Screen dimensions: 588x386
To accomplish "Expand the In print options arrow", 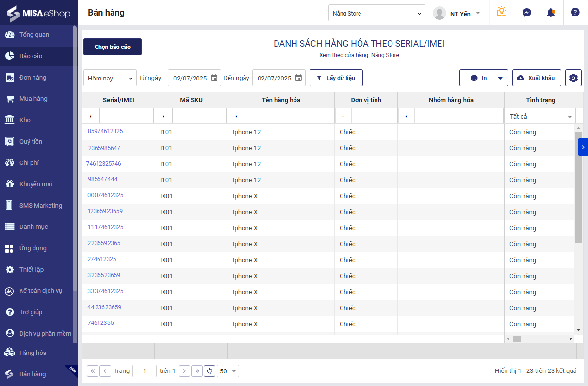I will tap(500, 78).
